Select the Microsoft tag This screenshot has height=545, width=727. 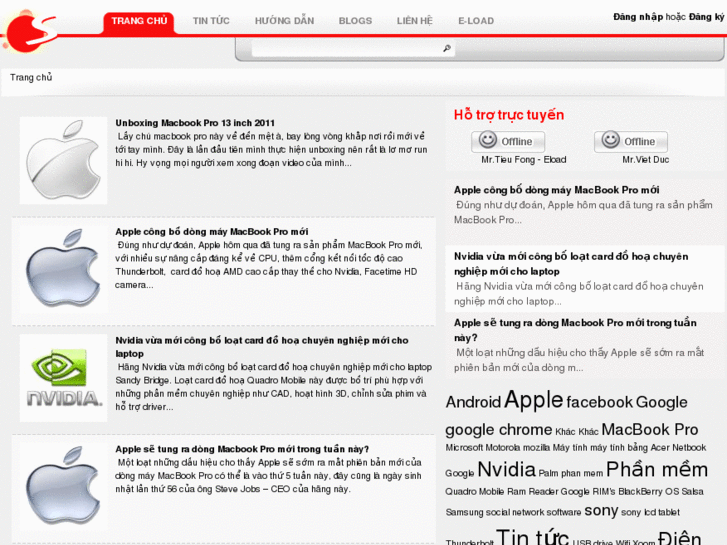coord(464,448)
